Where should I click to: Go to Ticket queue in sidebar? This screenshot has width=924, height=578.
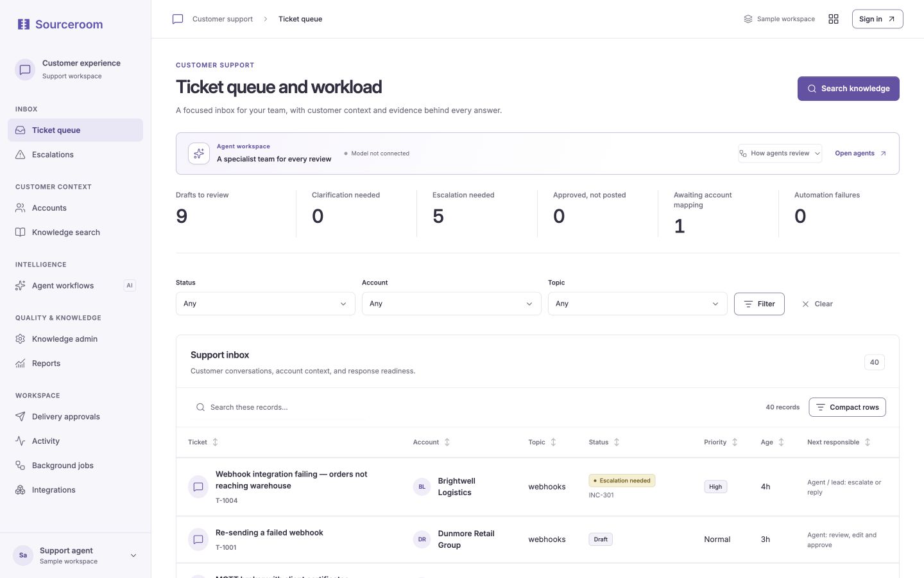pos(75,130)
